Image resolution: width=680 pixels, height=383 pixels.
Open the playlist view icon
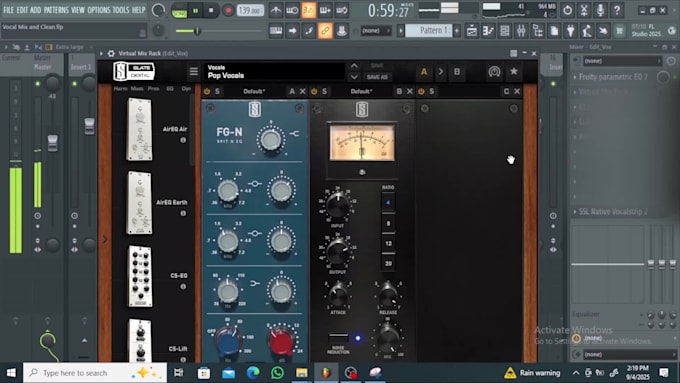(472, 31)
